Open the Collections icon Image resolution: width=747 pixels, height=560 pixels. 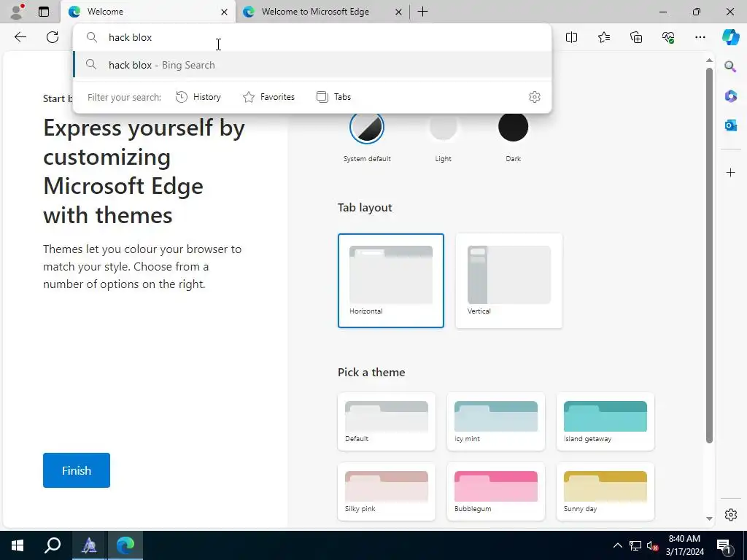[636, 37]
